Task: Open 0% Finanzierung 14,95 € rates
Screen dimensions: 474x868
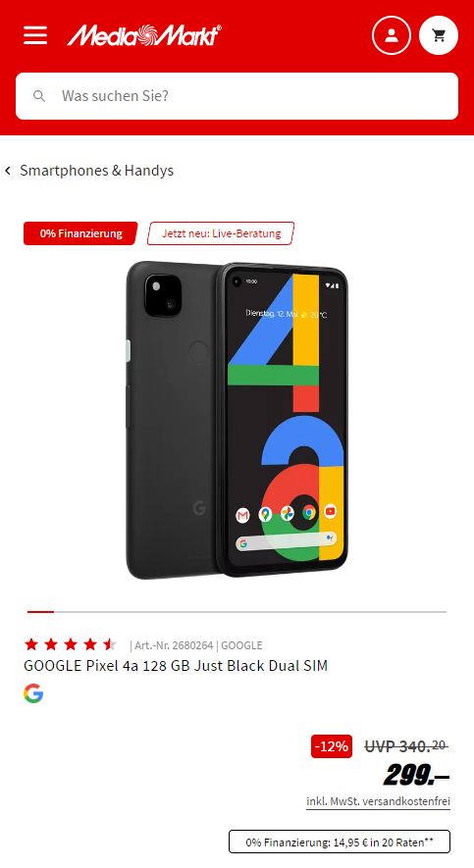Action: pos(340,842)
